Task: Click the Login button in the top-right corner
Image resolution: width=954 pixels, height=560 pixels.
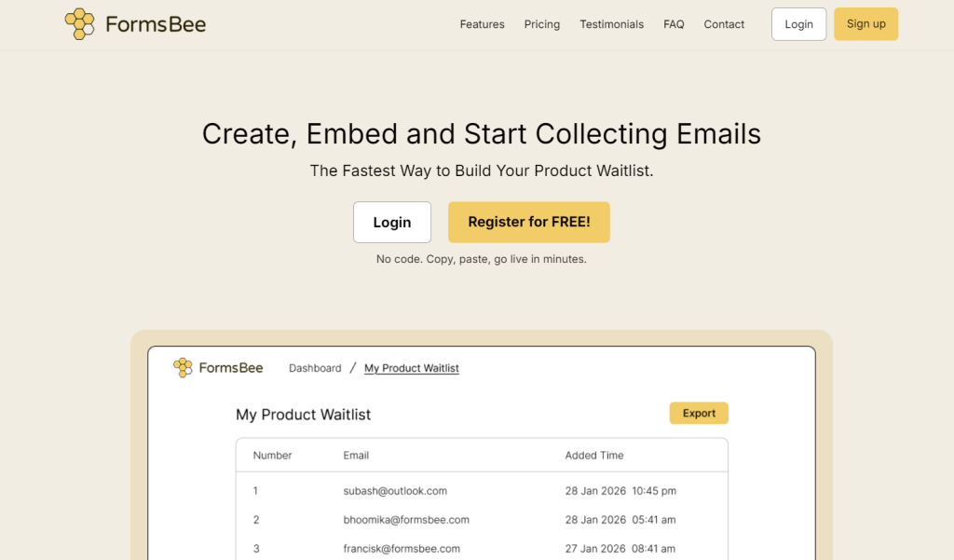Action: click(x=798, y=24)
